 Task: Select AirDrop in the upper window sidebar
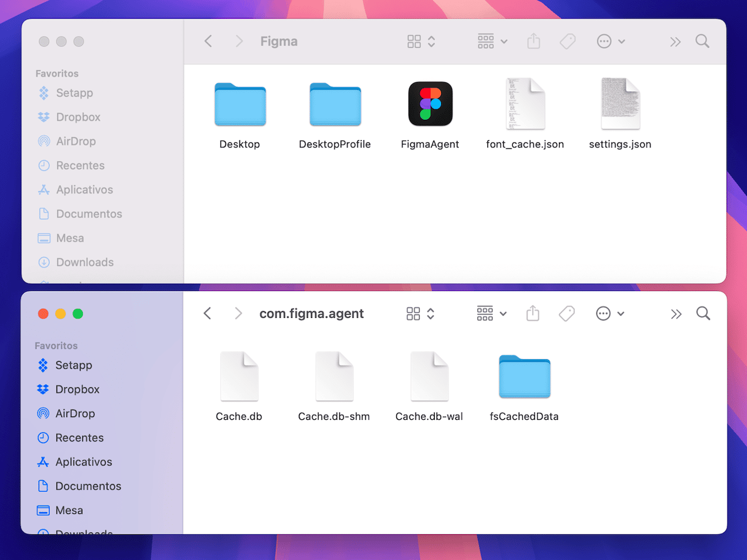tap(76, 141)
